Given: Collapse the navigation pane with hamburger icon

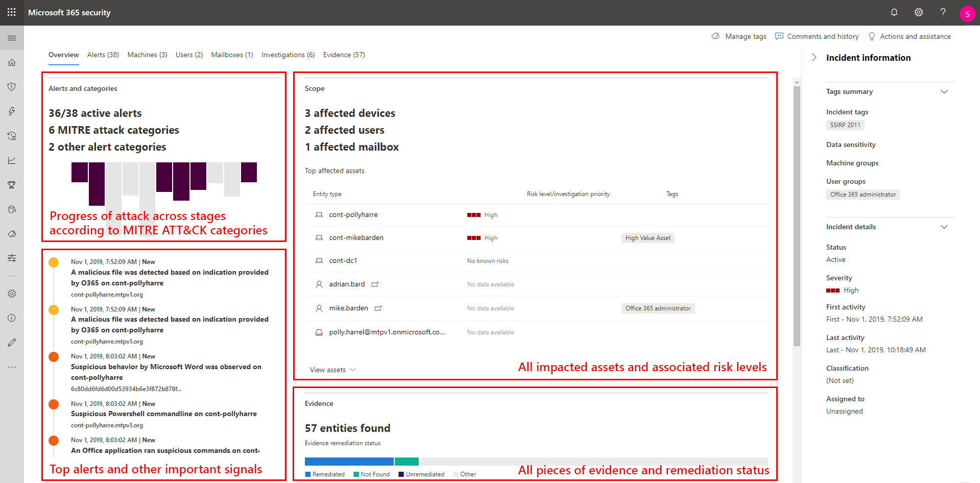Looking at the screenshot, I should pos(11,37).
